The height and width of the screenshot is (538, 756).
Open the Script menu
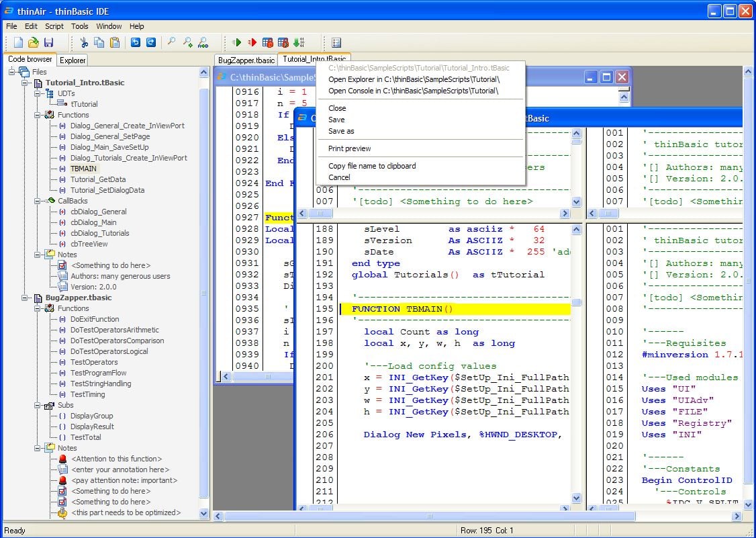click(x=54, y=26)
